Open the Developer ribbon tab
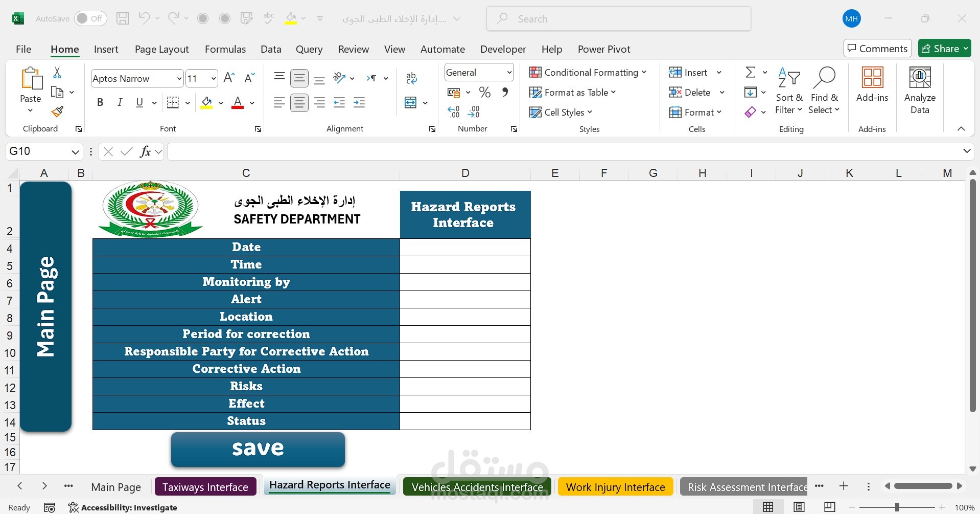Viewport: 980px width, 514px height. click(x=503, y=49)
